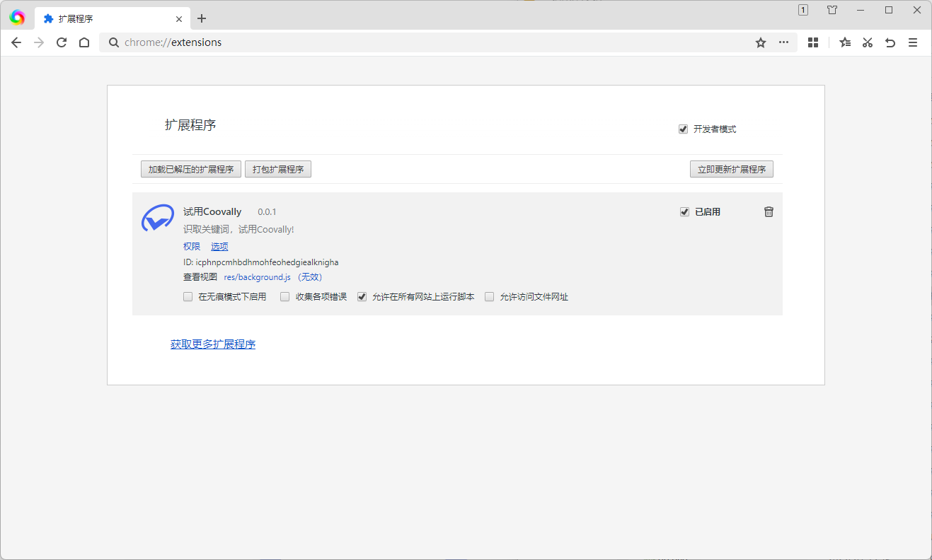Click the 试用Coovally extension name

[212, 212]
